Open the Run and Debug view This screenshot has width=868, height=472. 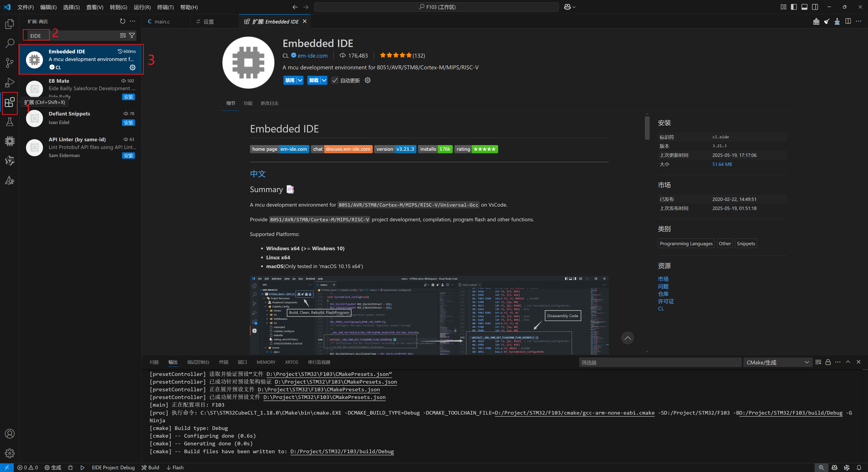pos(10,82)
